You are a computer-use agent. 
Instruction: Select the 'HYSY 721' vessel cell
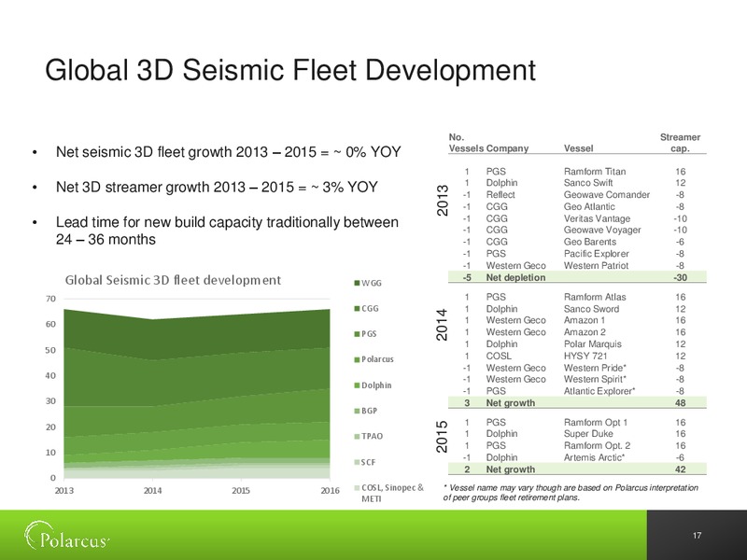(585, 357)
